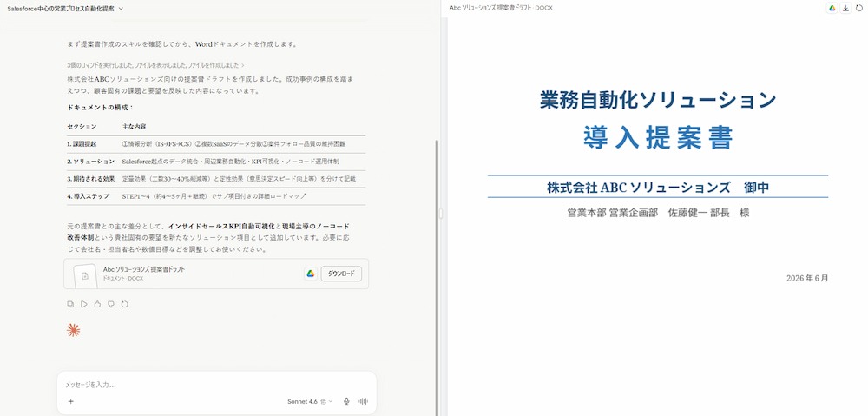Click the 3. 期待される効果 table cell
The image size is (868, 416).
[91, 179]
